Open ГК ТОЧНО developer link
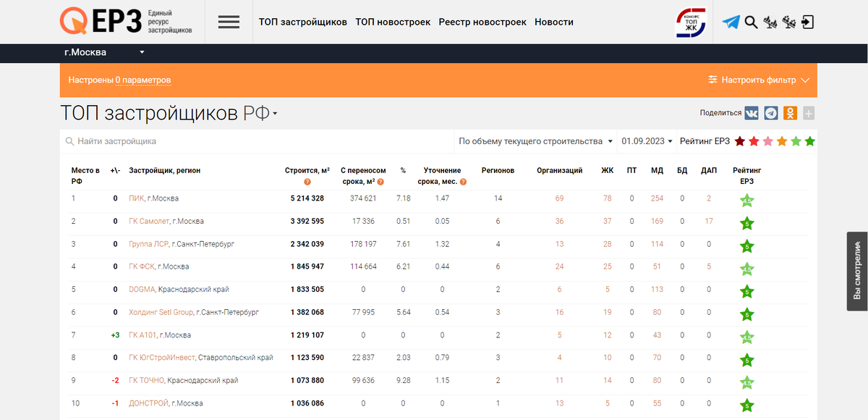 [147, 380]
